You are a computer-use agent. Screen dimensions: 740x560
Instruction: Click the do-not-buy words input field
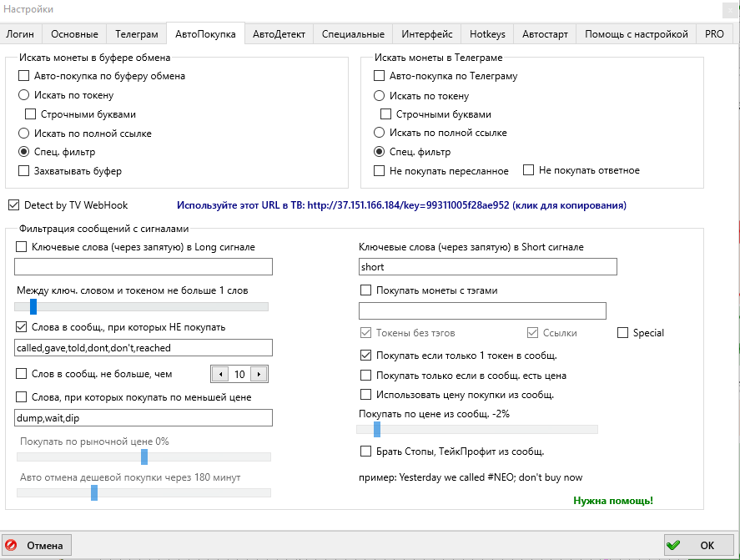point(143,347)
